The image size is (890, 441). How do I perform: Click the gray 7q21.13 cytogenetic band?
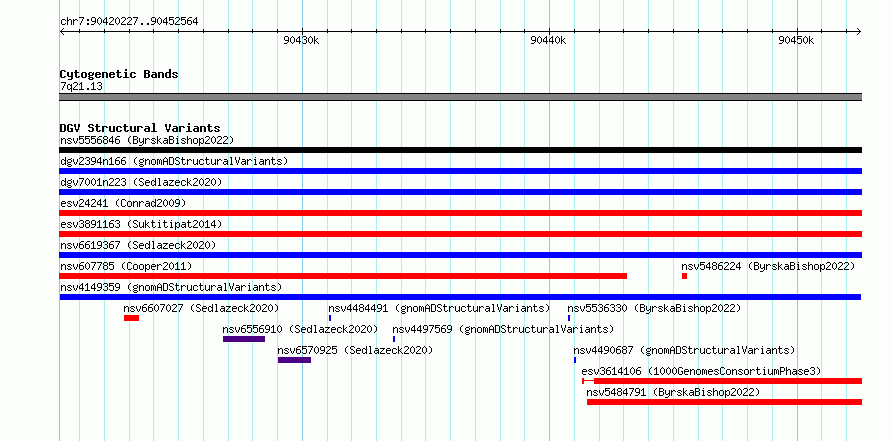click(460, 97)
